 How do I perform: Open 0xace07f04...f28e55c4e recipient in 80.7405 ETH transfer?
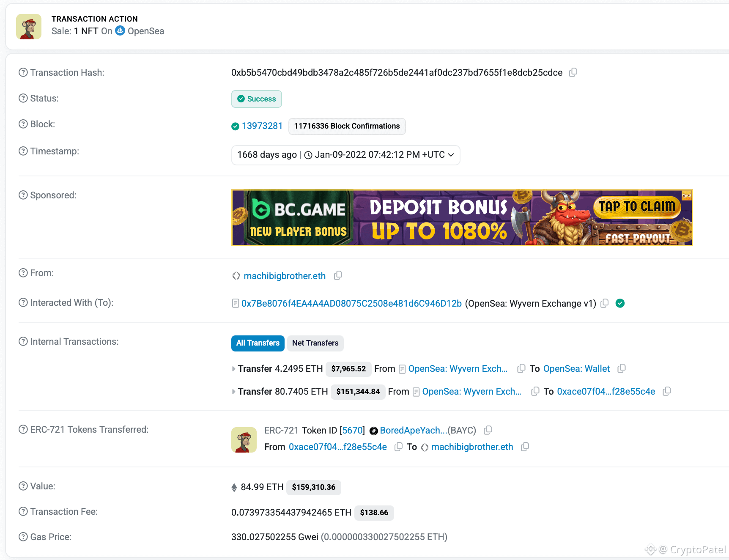606,391
